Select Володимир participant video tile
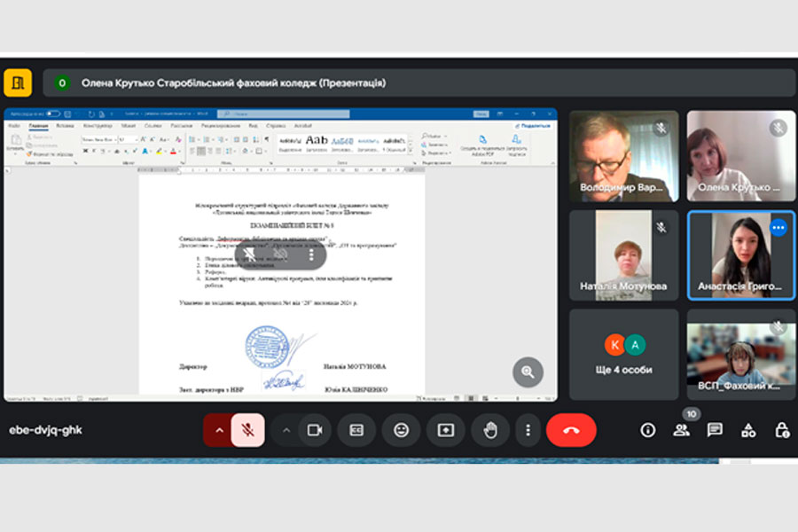This screenshot has width=798, height=532. 623,156
